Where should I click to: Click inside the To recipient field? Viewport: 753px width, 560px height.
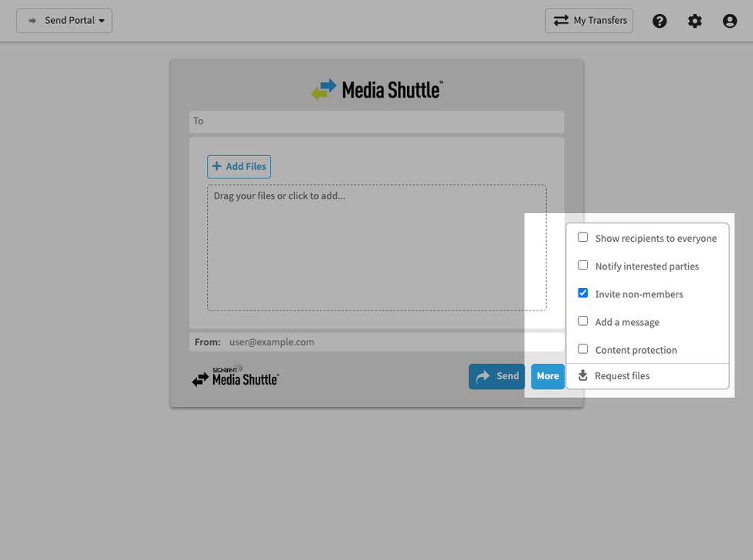pyautogui.click(x=377, y=121)
